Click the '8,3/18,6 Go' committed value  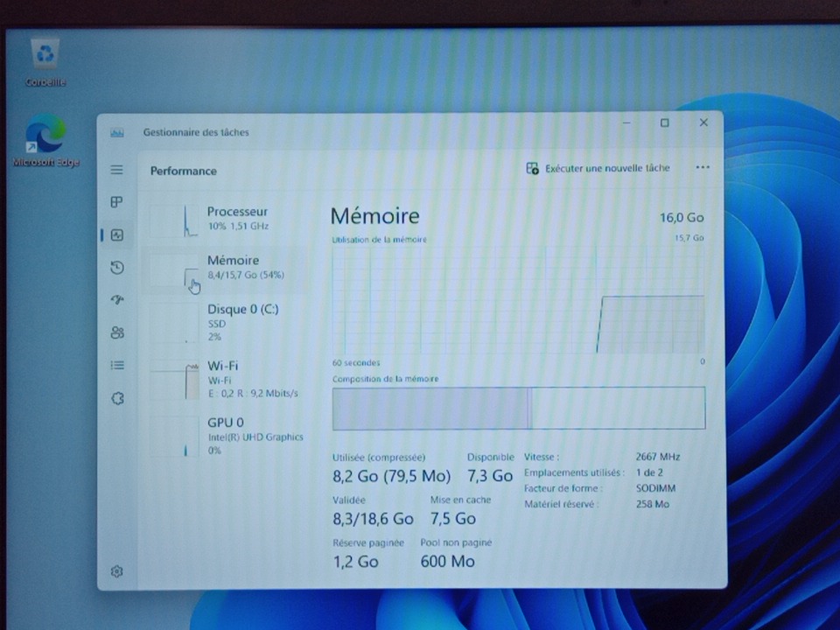click(x=373, y=519)
